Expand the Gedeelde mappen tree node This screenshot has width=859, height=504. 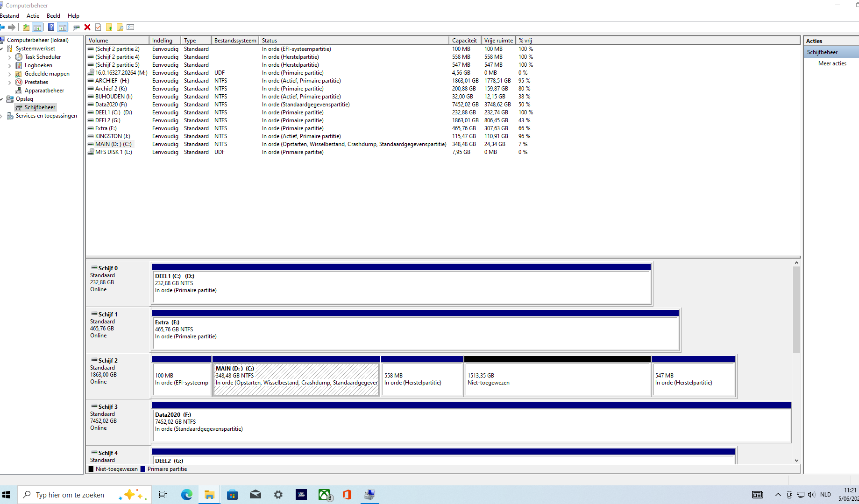coord(10,74)
